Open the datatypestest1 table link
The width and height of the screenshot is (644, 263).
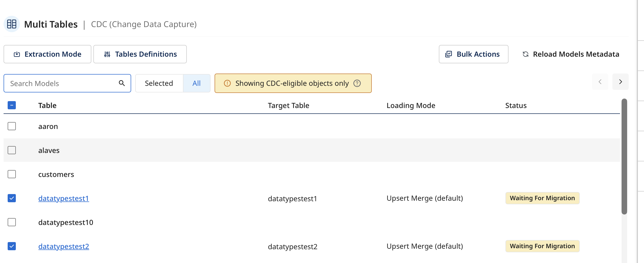pyautogui.click(x=64, y=198)
